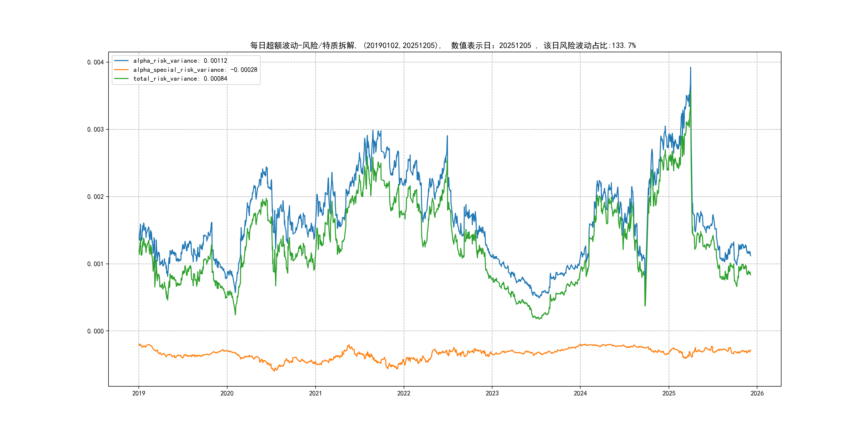Select the alpha_special_risk_variance: -0.00028 legend label

(195, 70)
